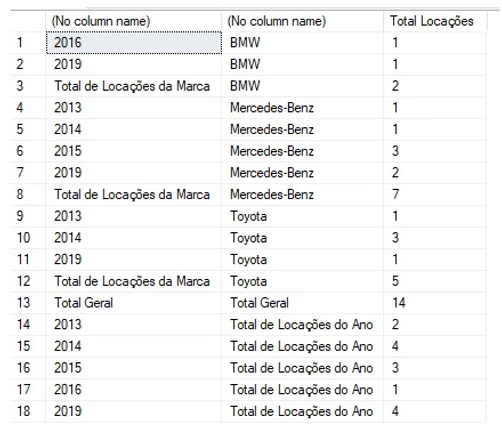
Task: Select the value 4 in row 18
Action: pyautogui.click(x=435, y=411)
